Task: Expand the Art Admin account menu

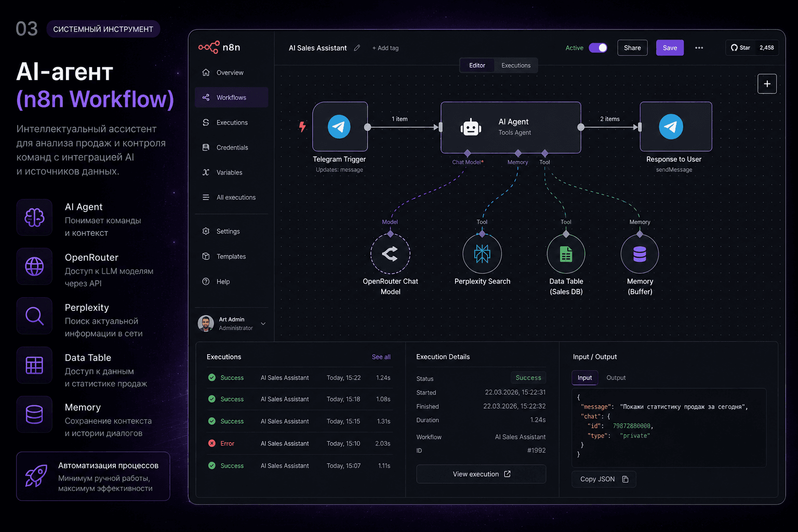Action: click(263, 324)
